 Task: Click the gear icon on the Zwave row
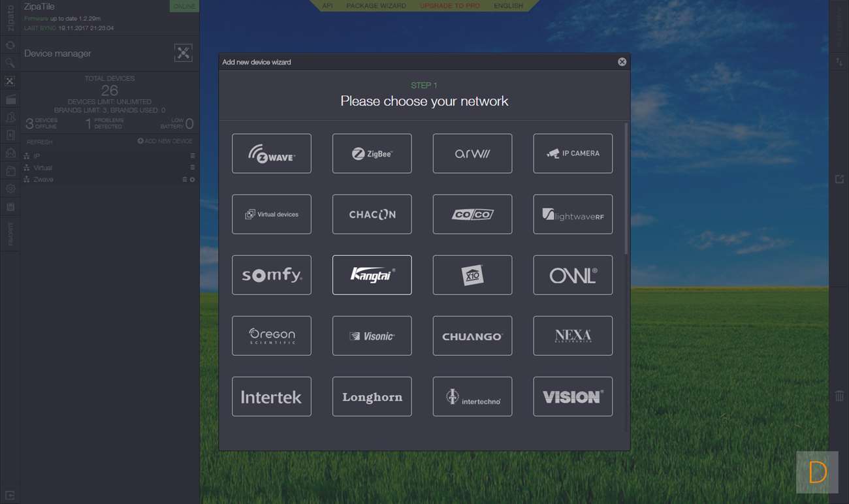193,180
